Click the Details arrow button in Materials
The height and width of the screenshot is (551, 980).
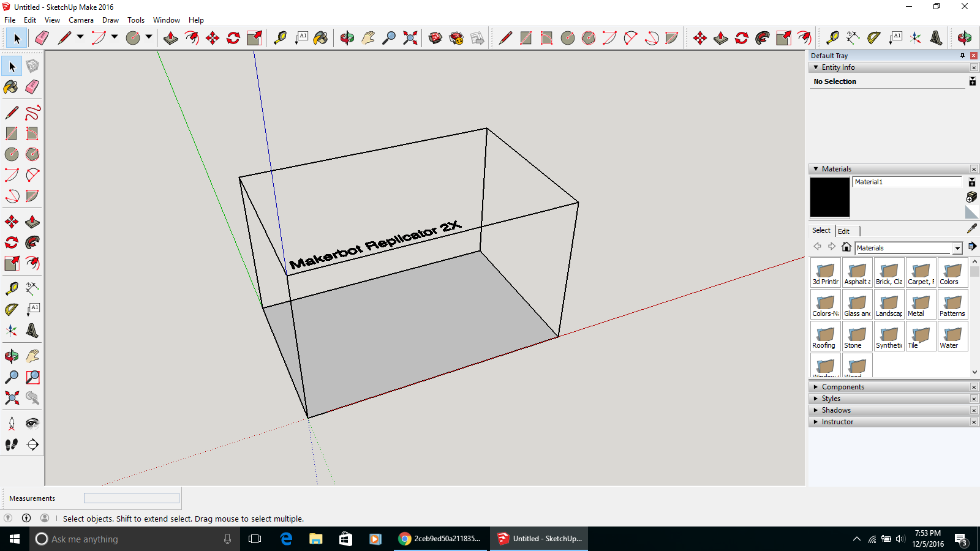tap(972, 246)
